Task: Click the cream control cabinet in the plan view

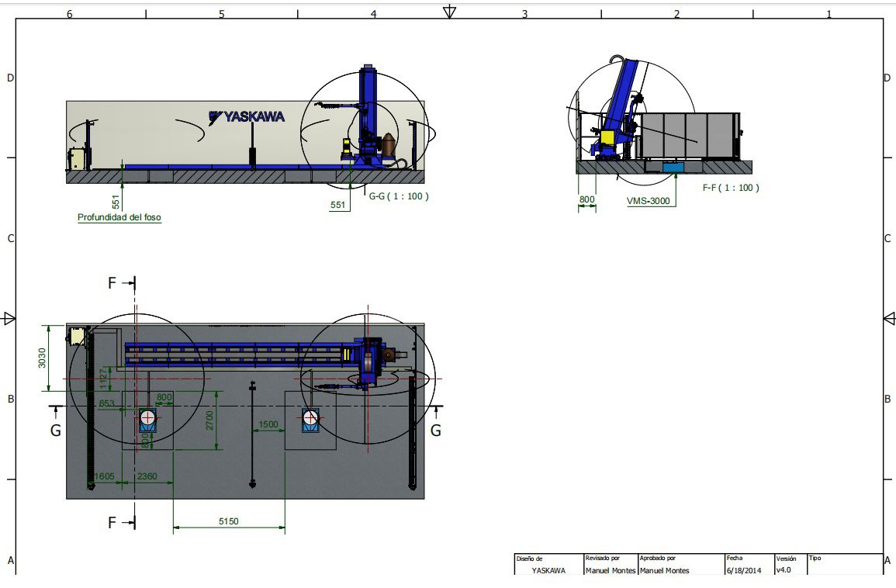Action: tap(77, 336)
